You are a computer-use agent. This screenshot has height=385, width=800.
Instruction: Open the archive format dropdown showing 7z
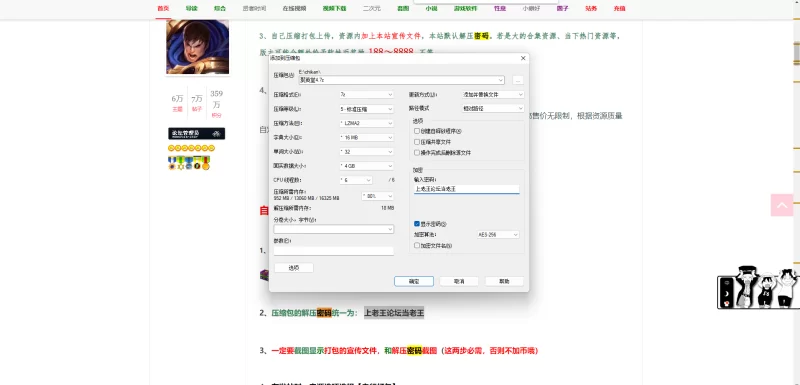(366, 94)
